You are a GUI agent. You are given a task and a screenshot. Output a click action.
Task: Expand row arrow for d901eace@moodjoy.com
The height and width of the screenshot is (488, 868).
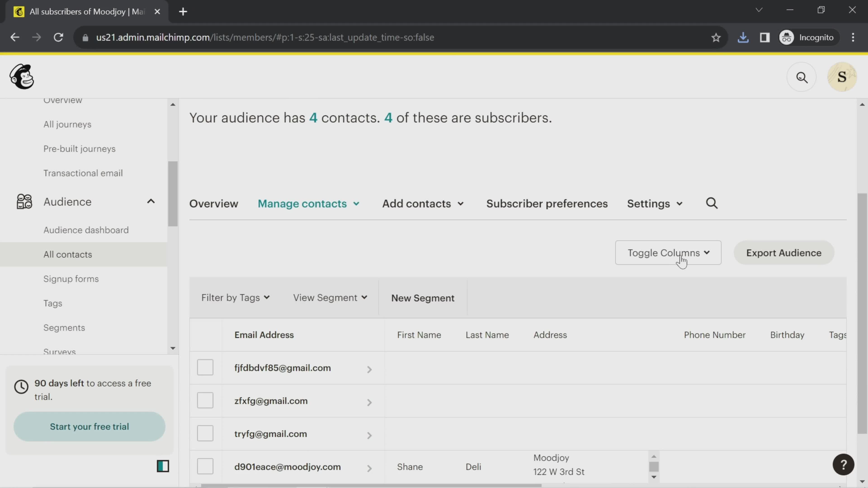(369, 469)
